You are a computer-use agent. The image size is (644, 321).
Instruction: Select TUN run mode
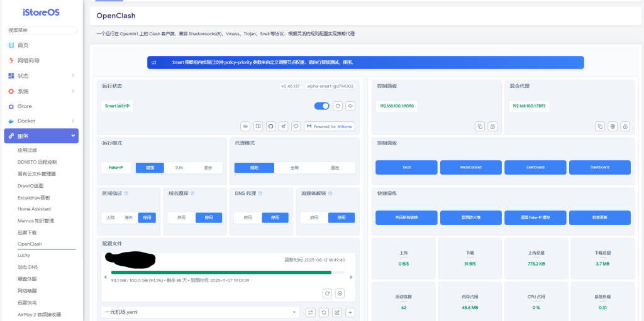[x=179, y=168]
